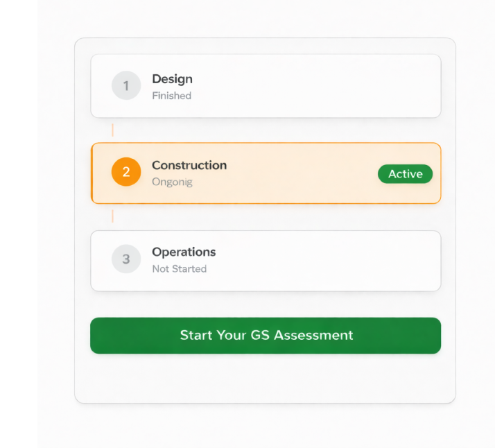The height and width of the screenshot is (448, 495).
Task: Click the Not Started status label
Action: (179, 268)
